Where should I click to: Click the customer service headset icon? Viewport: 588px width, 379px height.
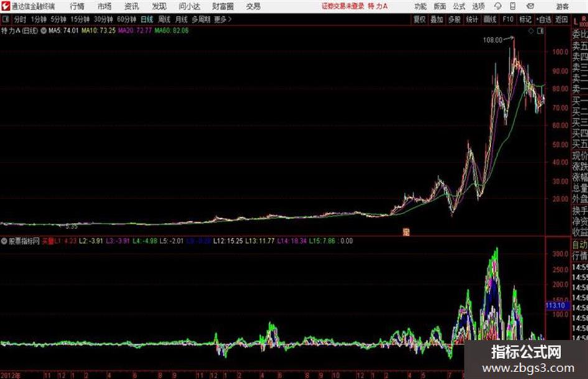click(x=498, y=6)
